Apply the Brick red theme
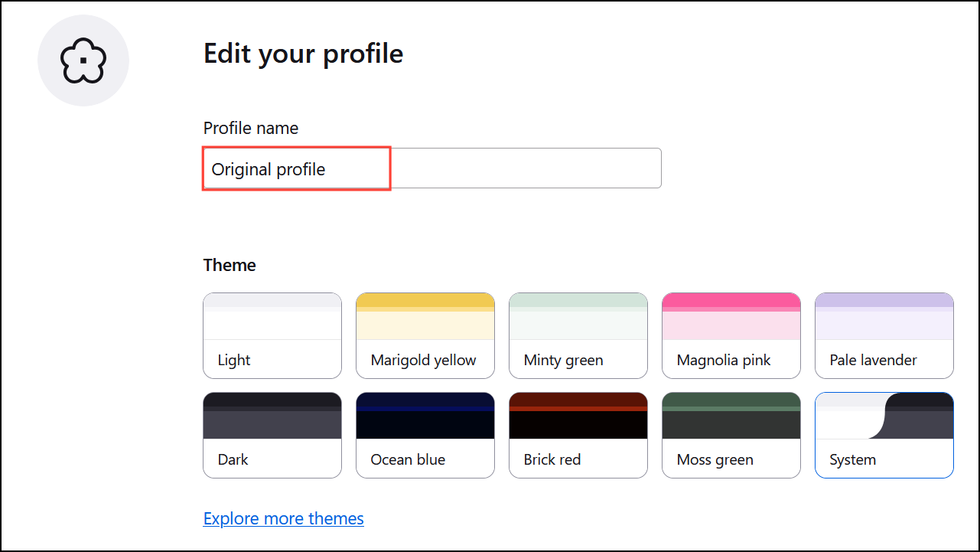Viewport: 980px width, 552px height. pos(578,435)
